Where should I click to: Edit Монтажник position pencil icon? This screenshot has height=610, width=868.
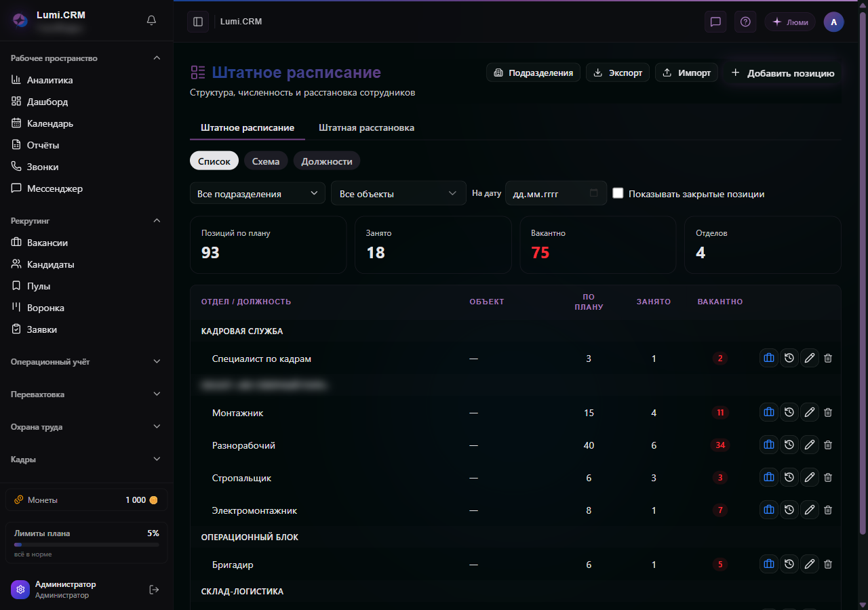(x=809, y=412)
